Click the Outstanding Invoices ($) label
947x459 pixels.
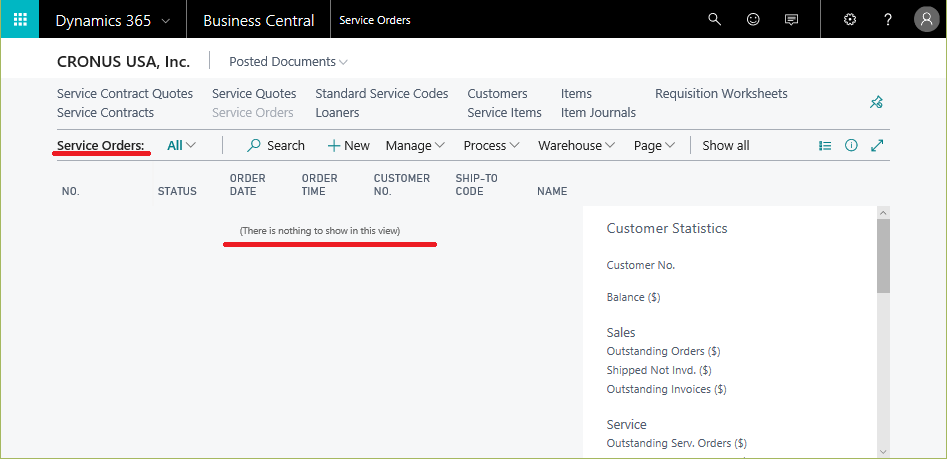666,389
